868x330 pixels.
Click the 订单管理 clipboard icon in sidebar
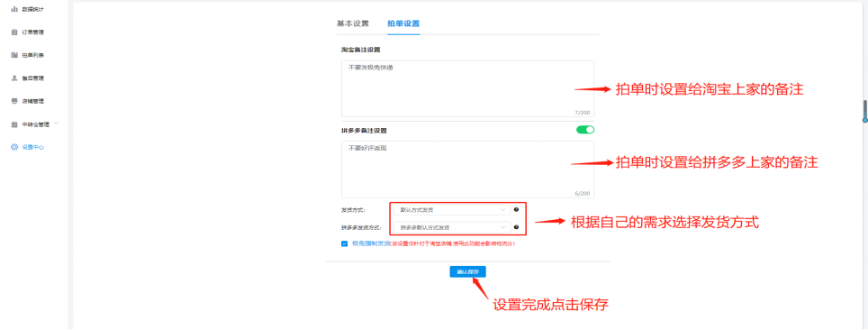coord(14,32)
